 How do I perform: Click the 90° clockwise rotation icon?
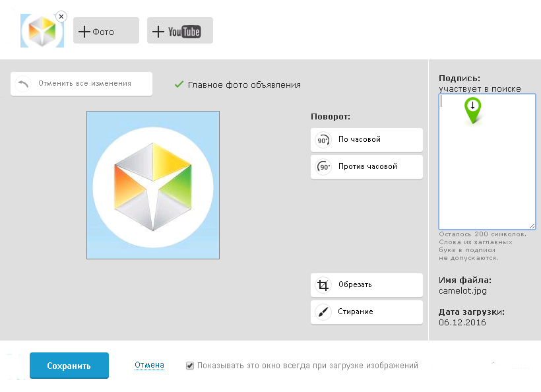(x=323, y=140)
